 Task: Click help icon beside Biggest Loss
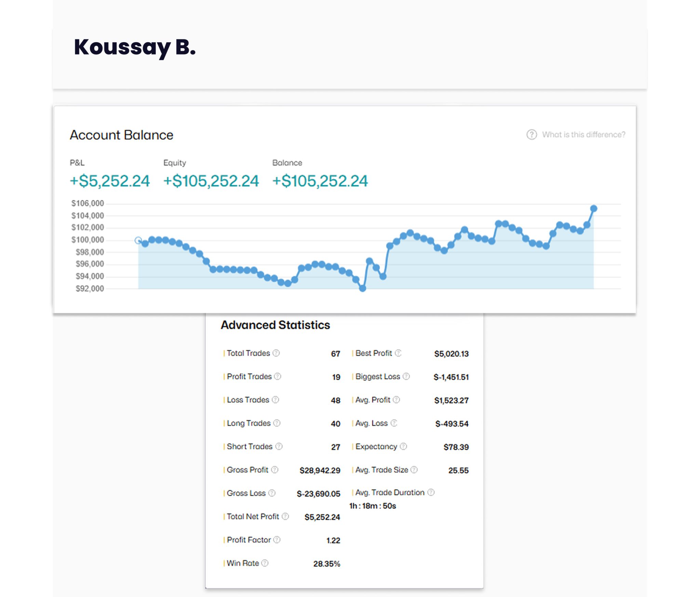pyautogui.click(x=406, y=376)
